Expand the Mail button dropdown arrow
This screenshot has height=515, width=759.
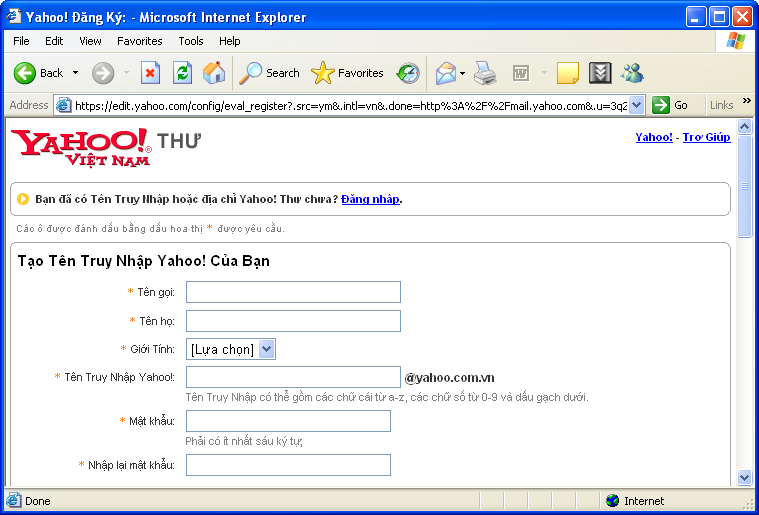pos(462,73)
